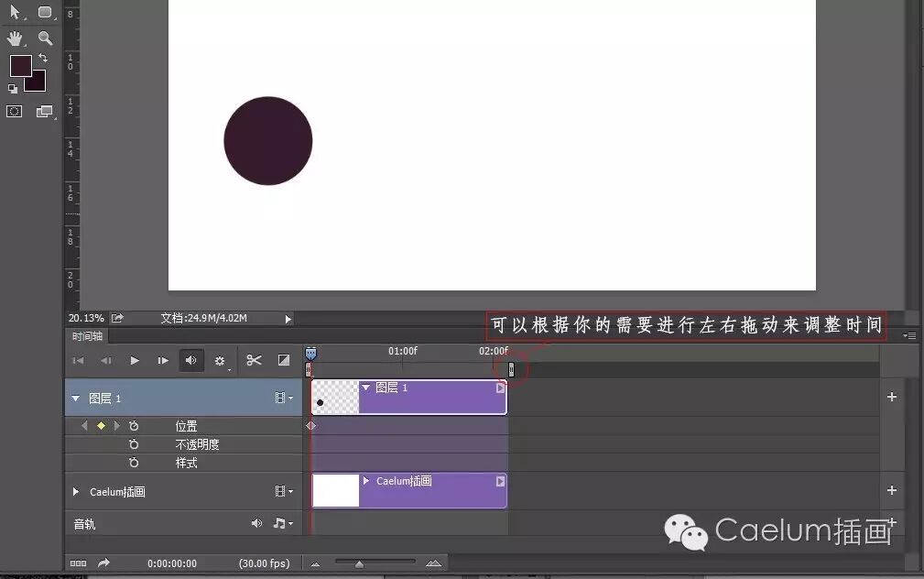This screenshot has width=924, height=579.
Task: Enable the stopwatch for 不透明度 keyframes
Action: (134, 443)
